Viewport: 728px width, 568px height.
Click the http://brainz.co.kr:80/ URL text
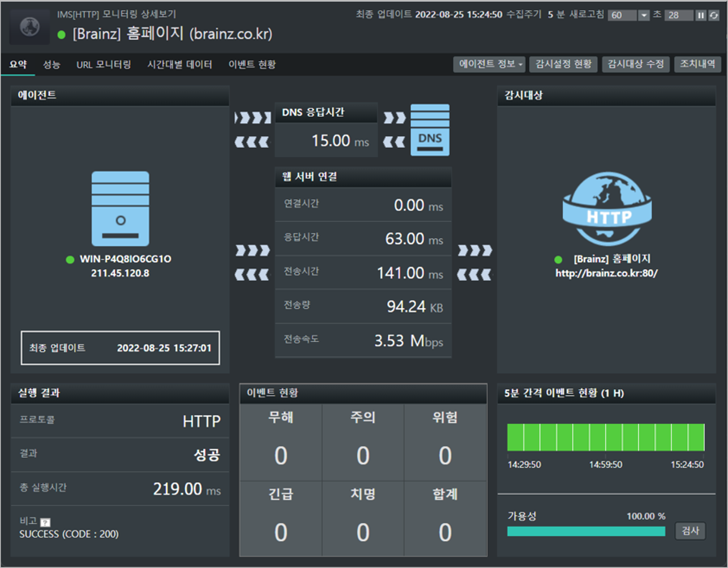pos(606,273)
